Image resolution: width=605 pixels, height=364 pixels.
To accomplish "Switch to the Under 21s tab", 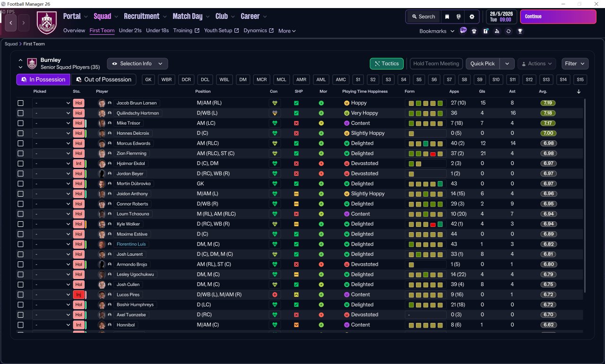I will pos(130,31).
